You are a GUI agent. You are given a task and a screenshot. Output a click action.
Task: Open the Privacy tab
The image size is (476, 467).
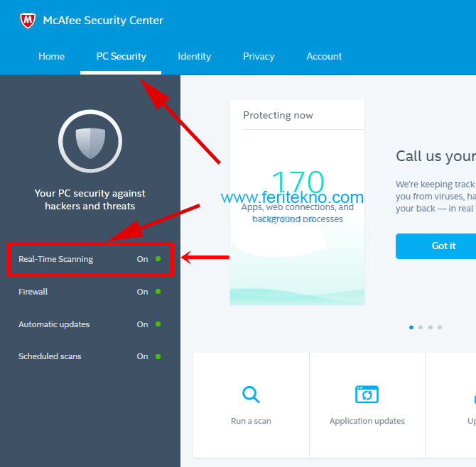pos(259,56)
